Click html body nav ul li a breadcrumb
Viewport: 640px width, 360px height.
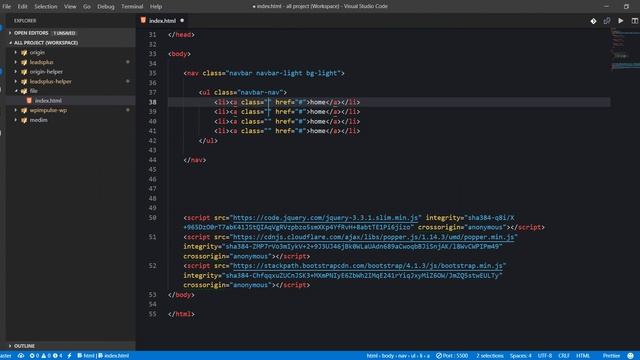[398, 356]
